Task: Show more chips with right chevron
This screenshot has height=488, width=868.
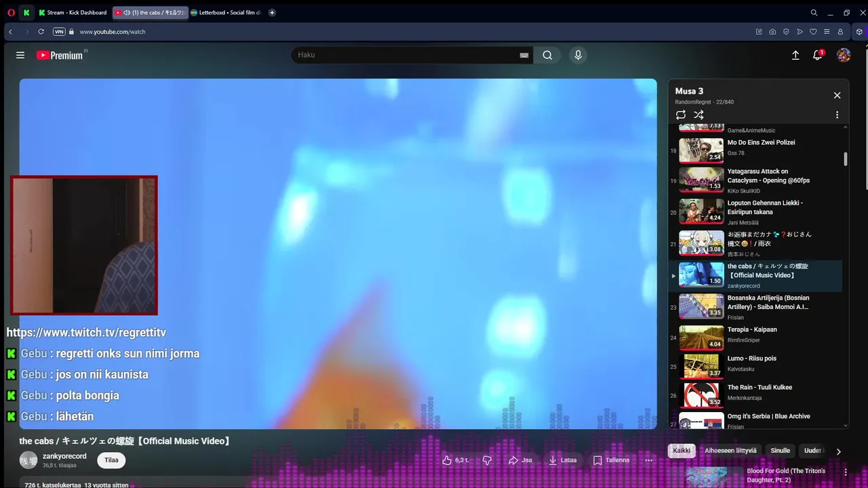Action: pos(838,451)
